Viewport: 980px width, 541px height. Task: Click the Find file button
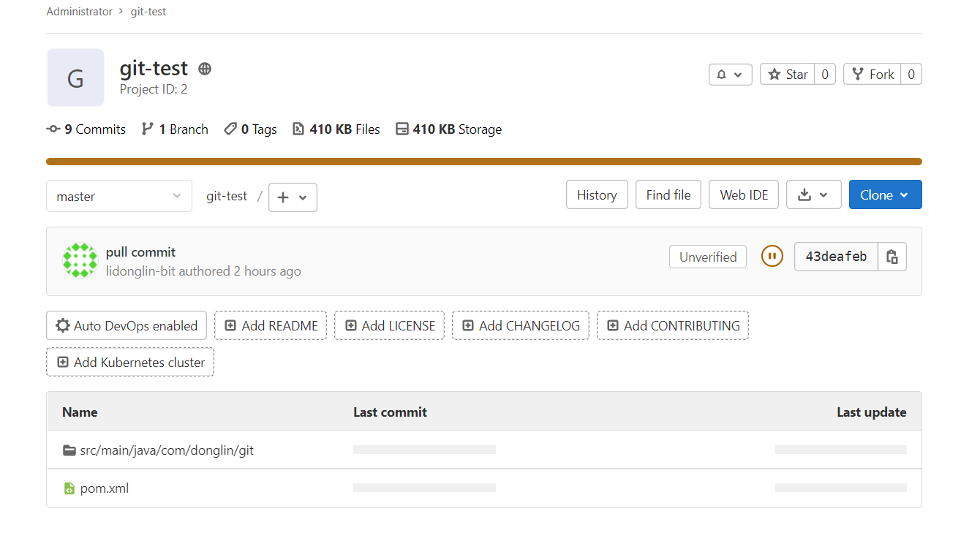tap(668, 195)
